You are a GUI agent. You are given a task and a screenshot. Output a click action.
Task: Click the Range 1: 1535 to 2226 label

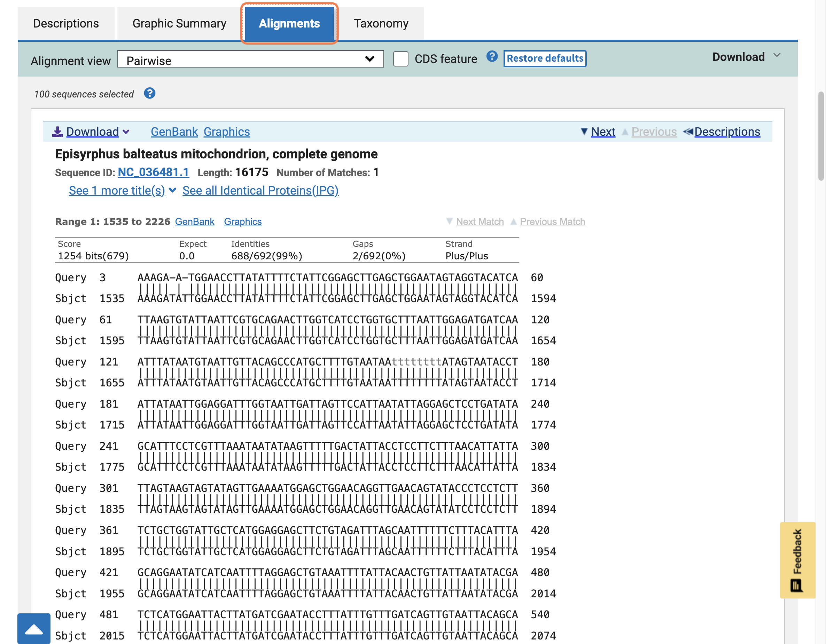[x=113, y=222]
